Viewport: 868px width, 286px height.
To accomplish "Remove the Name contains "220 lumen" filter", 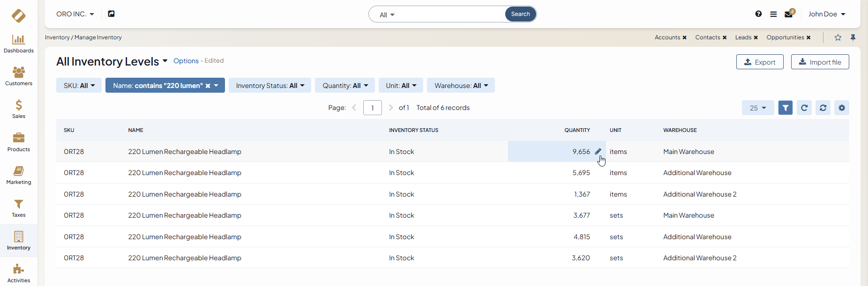I will coord(208,86).
